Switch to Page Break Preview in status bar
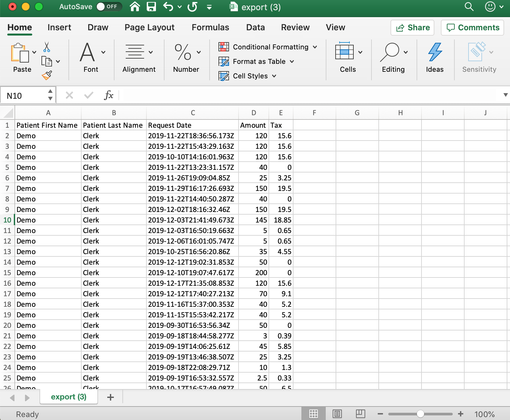 click(x=360, y=414)
